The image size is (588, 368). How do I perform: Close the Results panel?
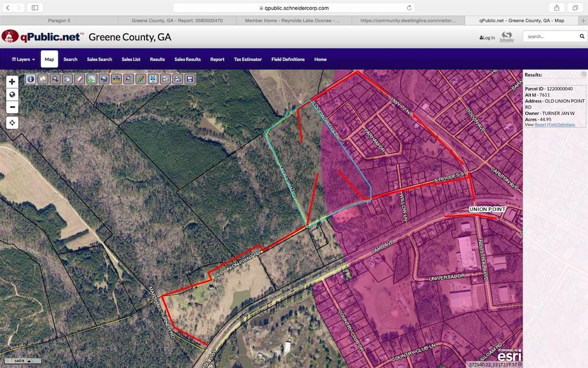coord(583,74)
